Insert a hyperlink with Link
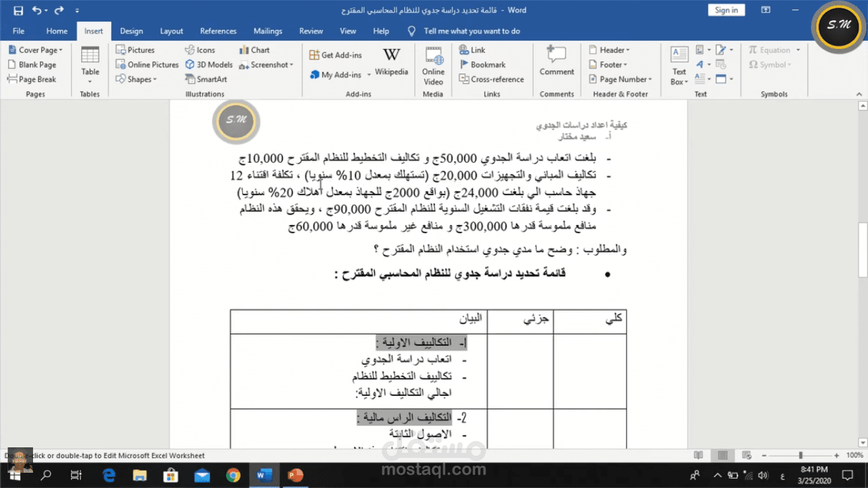868x488 pixels. (x=473, y=50)
